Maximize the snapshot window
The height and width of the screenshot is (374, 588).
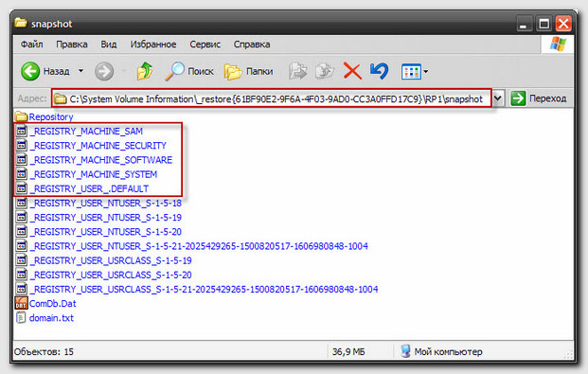coord(543,24)
